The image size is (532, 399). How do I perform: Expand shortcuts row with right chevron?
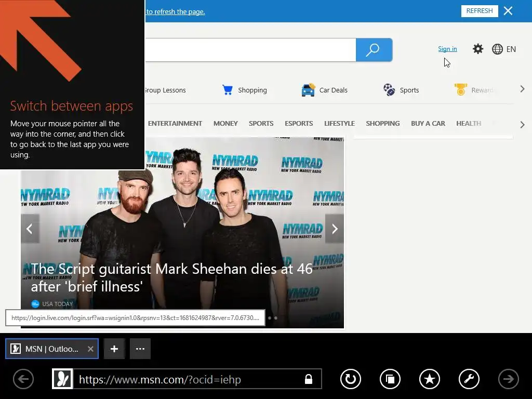coord(522,89)
